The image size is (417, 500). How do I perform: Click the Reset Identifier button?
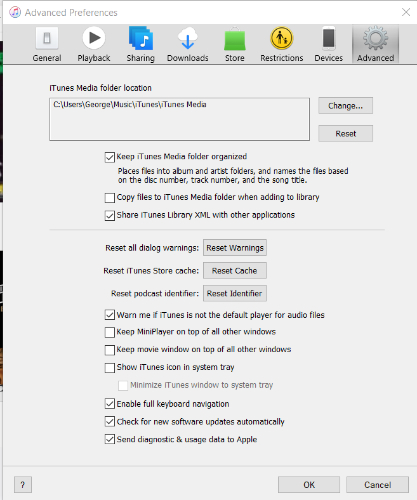[x=235, y=293]
